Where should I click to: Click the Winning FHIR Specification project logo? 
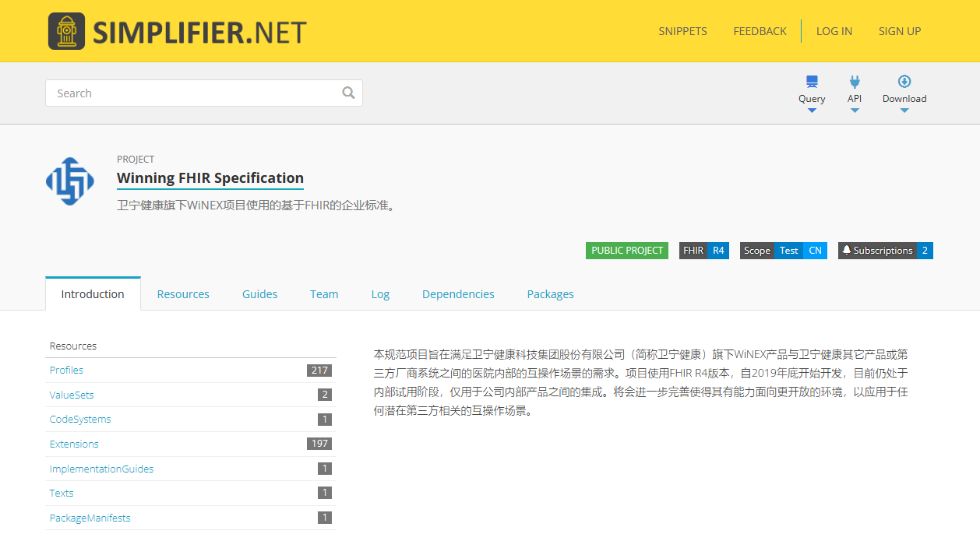[x=70, y=181]
